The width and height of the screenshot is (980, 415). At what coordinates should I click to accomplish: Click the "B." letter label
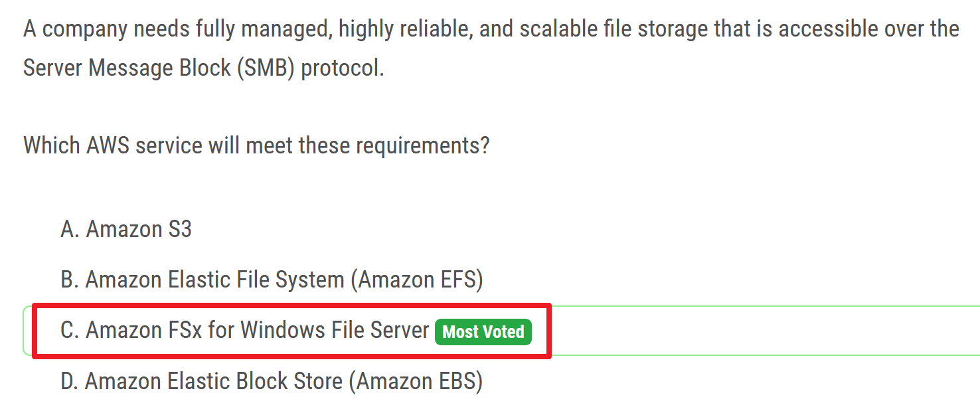pos(70,280)
